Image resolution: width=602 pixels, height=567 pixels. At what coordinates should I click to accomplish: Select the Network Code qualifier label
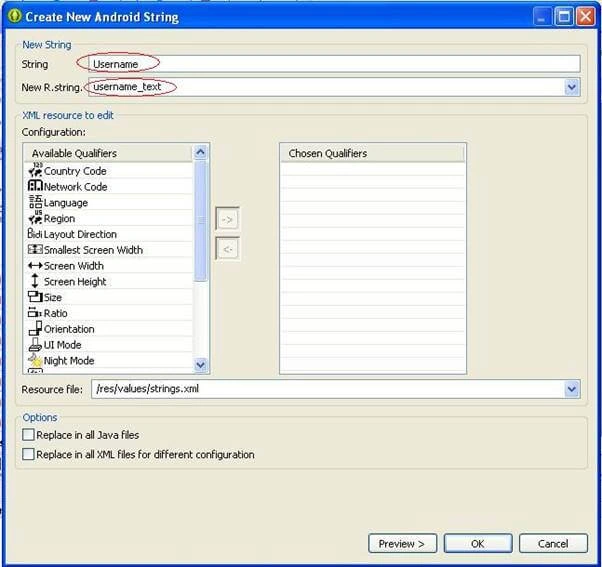coord(76,187)
